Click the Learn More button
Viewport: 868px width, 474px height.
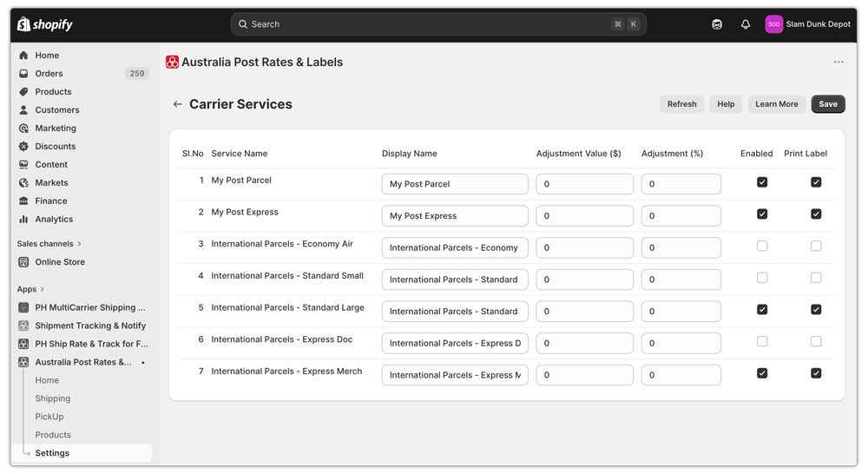pos(777,104)
